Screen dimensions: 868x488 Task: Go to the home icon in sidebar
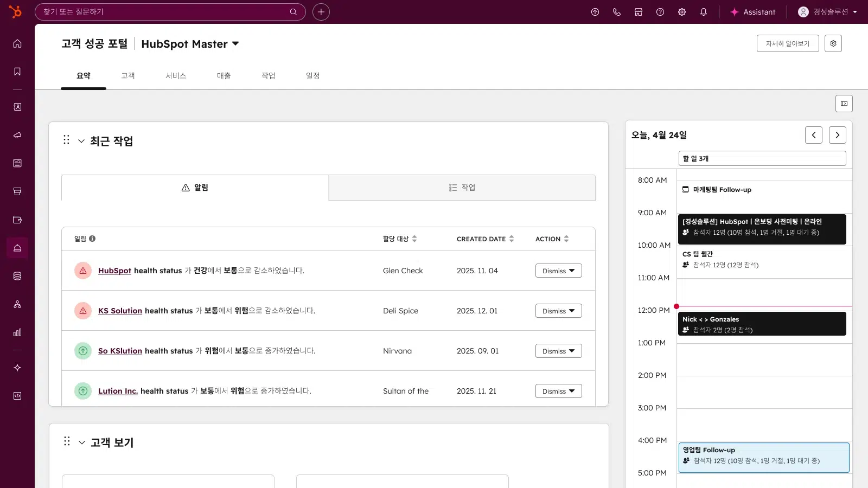[17, 43]
